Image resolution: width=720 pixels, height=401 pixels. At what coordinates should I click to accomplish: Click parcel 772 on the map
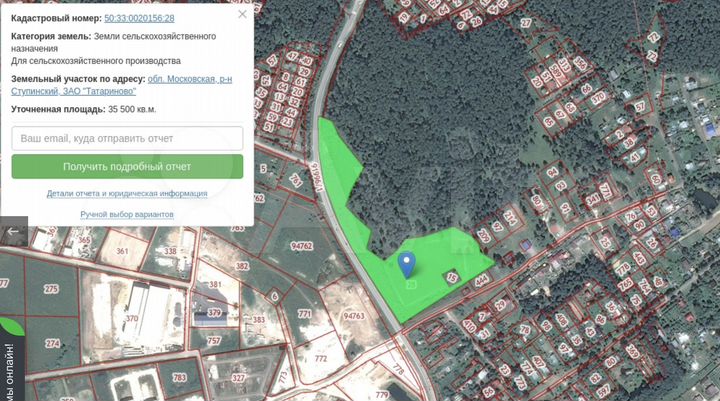(x=320, y=358)
